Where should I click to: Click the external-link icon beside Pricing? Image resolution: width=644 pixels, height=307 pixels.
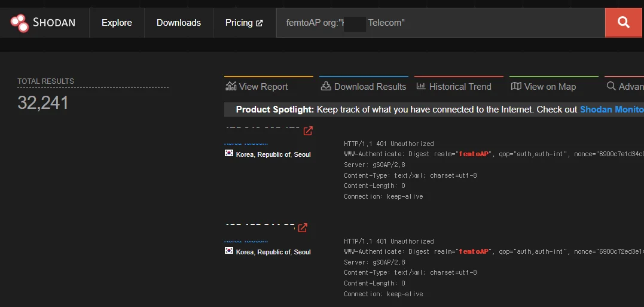click(x=260, y=23)
